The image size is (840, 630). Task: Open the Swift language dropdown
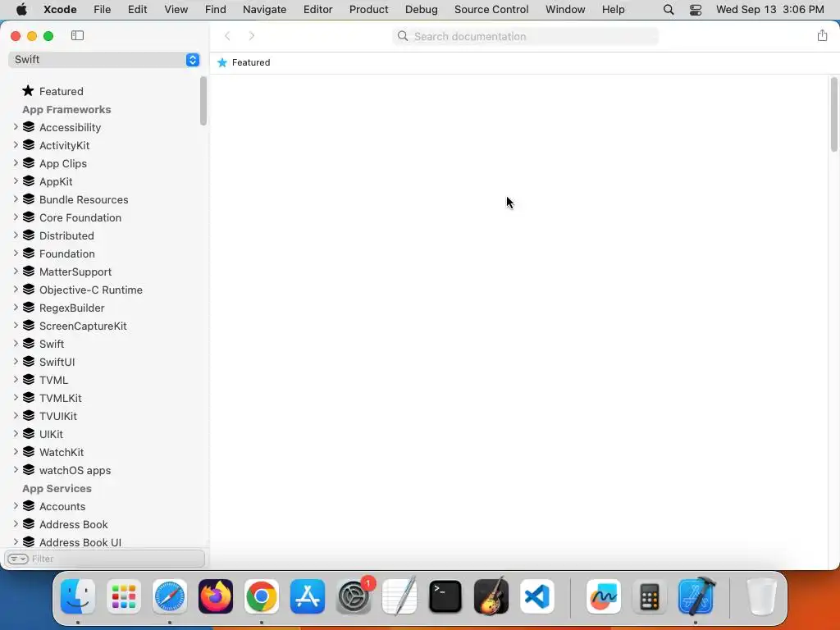(104, 59)
